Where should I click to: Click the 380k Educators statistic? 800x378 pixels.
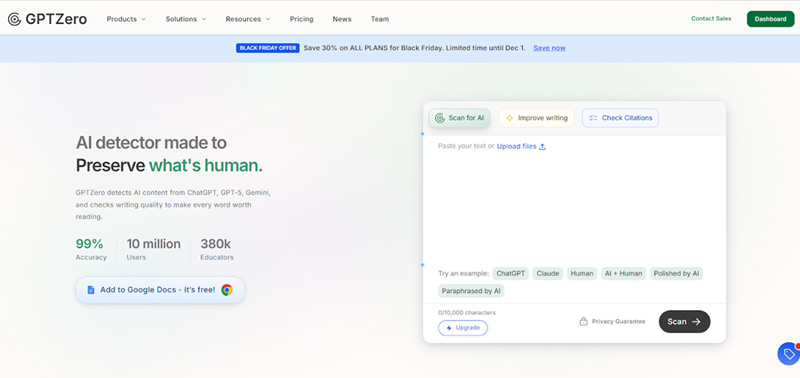click(217, 249)
